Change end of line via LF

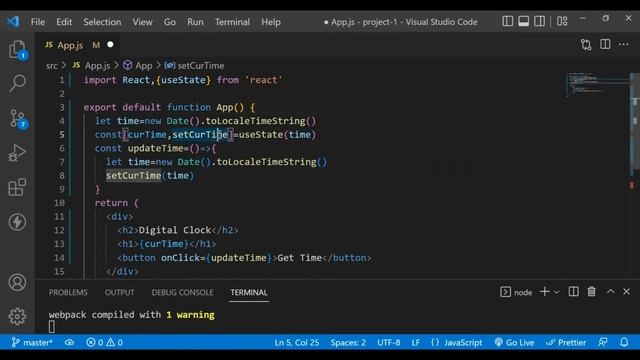click(416, 342)
